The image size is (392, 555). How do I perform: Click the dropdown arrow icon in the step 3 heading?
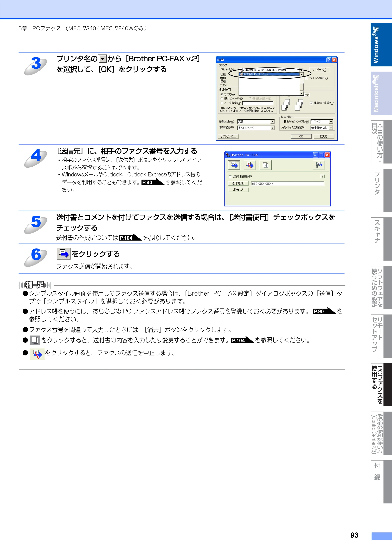point(103,59)
